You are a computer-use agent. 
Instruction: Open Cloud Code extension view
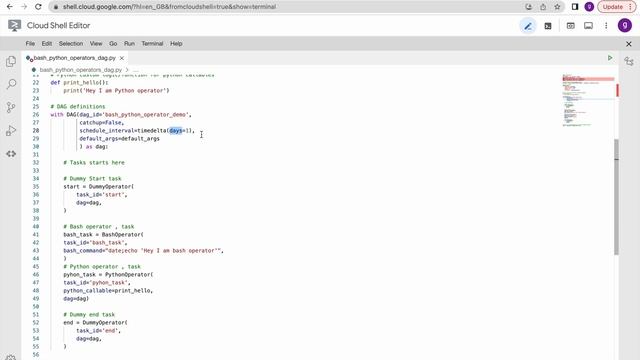[x=11, y=154]
